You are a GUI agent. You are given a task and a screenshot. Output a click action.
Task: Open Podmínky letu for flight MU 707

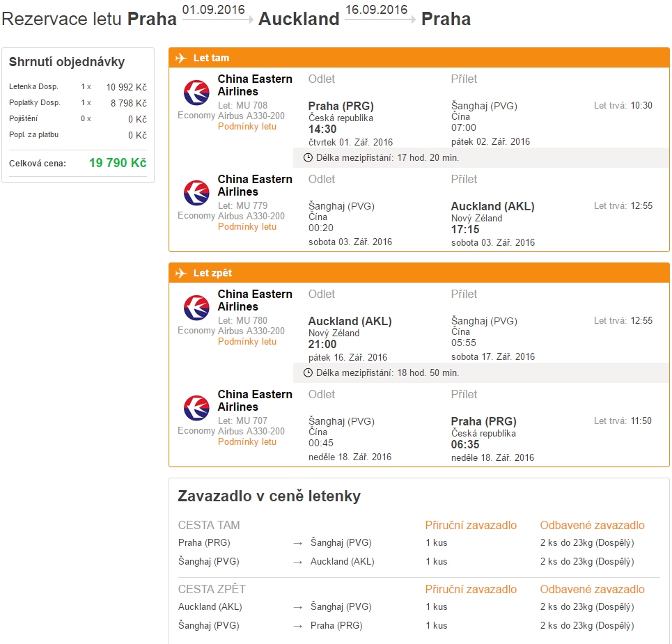coord(247,442)
